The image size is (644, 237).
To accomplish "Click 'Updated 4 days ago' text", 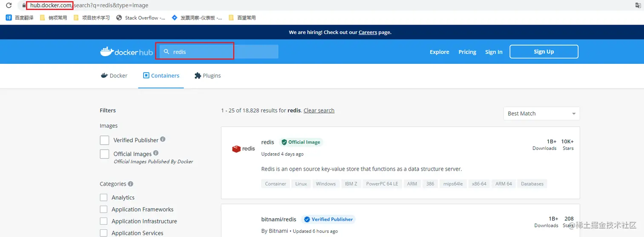I will point(282,154).
